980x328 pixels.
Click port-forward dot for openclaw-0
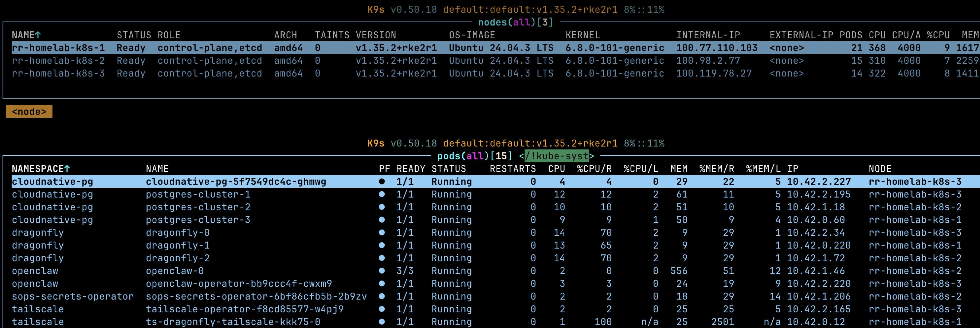pos(381,271)
